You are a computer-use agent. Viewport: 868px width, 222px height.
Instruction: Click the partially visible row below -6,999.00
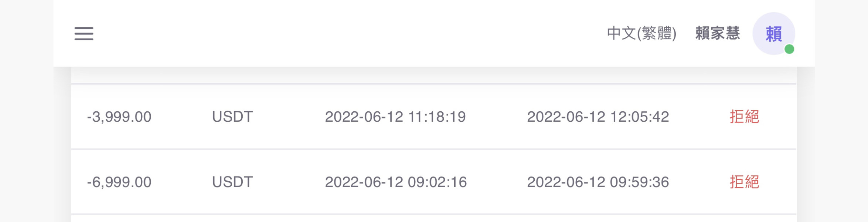tap(434, 219)
